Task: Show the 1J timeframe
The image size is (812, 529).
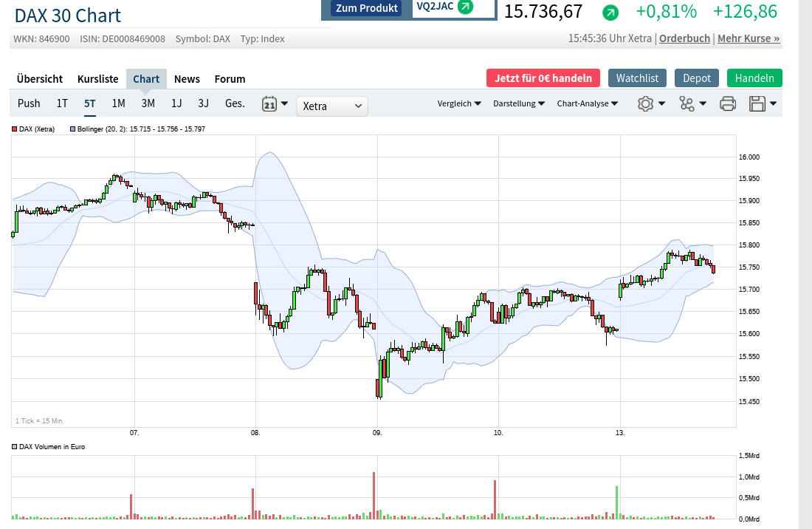Action: 176,103
